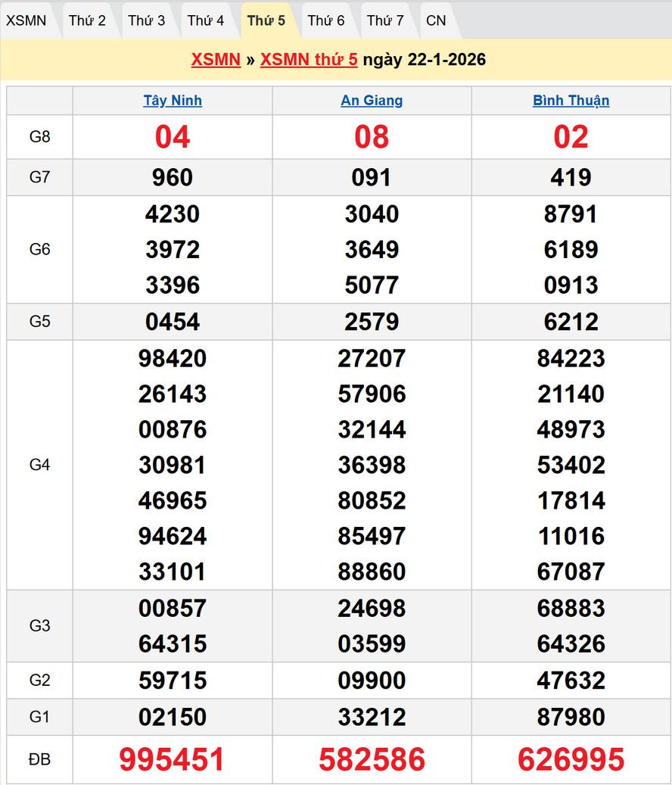Click Tây Ninh special prize 995451
This screenshot has height=785, width=672.
pyautogui.click(x=173, y=759)
